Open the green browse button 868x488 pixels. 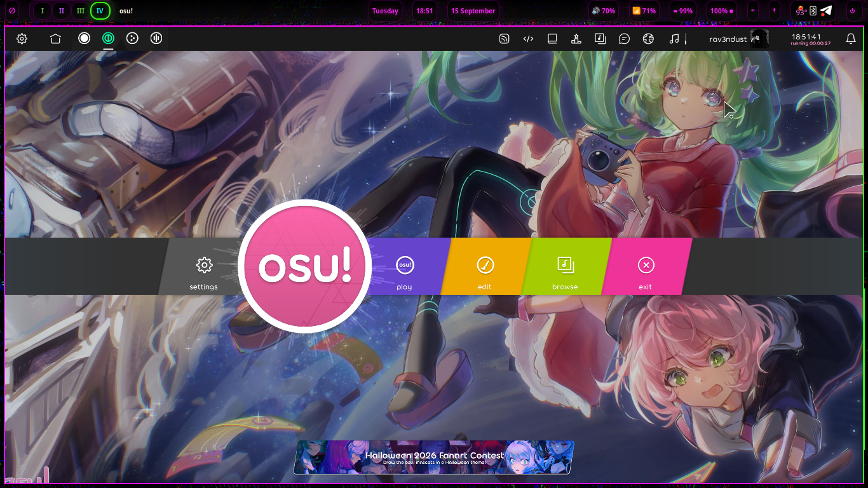click(565, 266)
